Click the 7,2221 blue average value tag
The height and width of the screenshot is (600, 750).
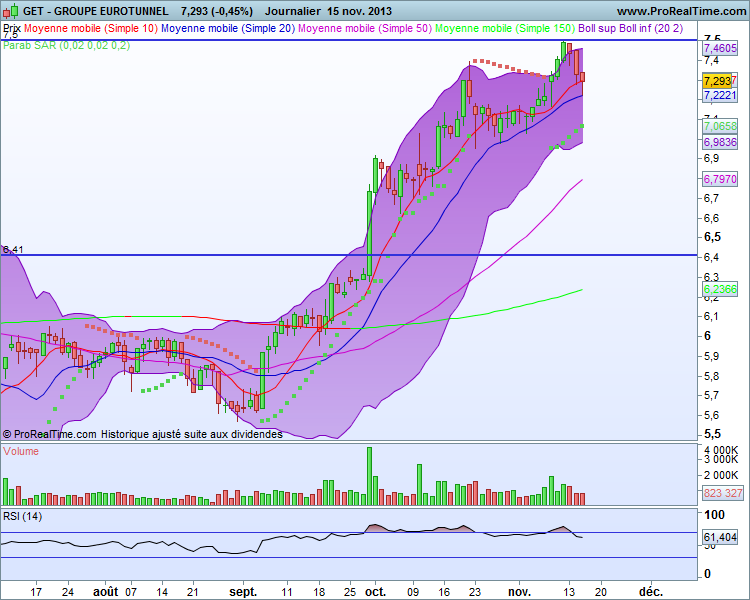[720, 95]
